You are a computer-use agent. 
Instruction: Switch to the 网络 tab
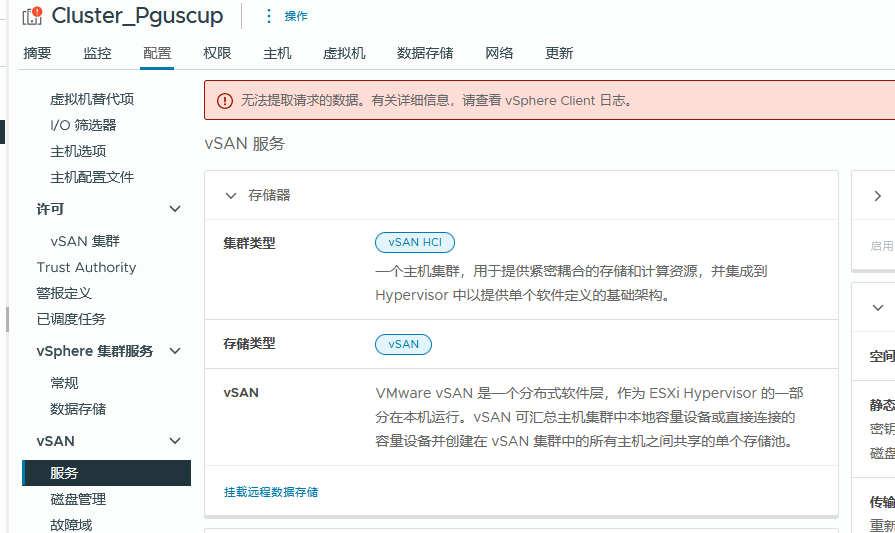pos(499,53)
